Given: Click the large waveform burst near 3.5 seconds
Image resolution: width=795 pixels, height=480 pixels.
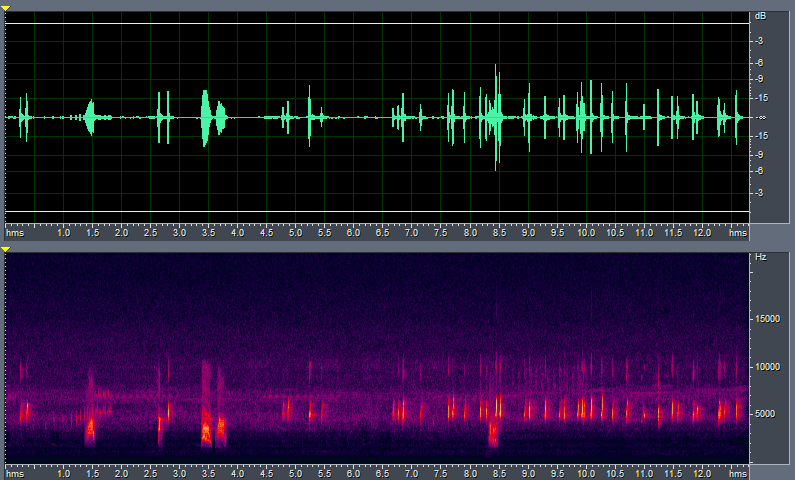Looking at the screenshot, I should coord(205,118).
